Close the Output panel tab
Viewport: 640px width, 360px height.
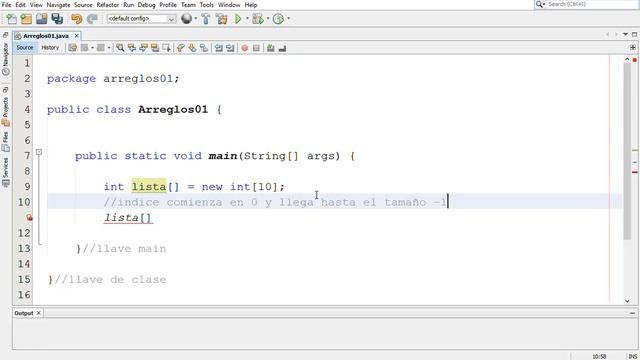[x=38, y=313]
